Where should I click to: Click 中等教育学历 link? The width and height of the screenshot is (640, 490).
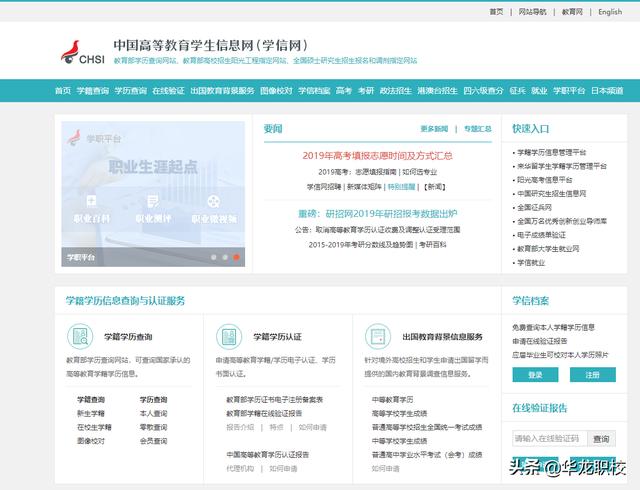[392, 400]
